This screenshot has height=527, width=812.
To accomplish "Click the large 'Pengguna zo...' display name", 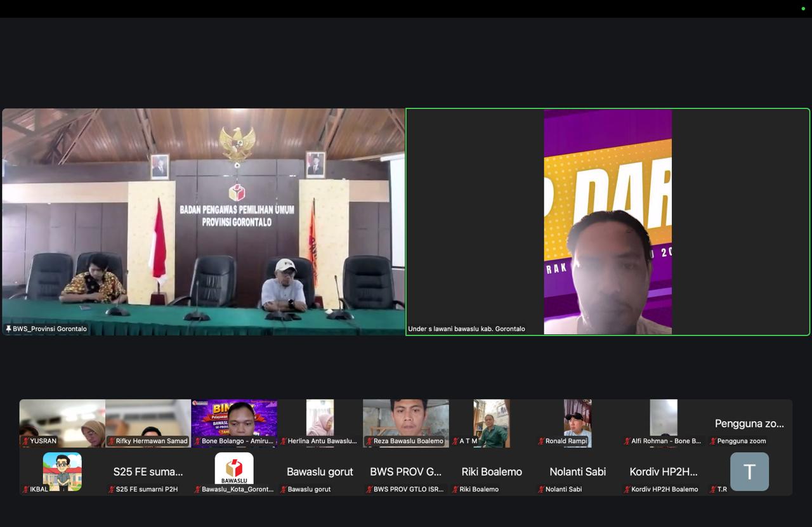I will (749, 423).
